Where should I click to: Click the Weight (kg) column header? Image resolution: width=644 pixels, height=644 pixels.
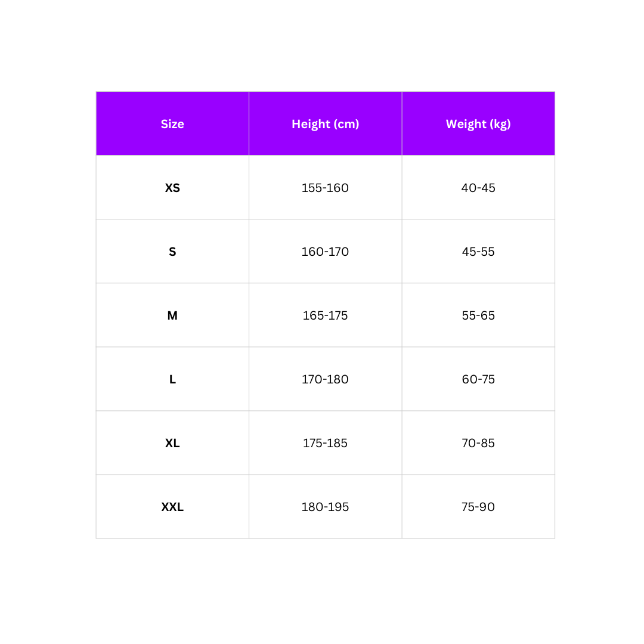point(478,124)
